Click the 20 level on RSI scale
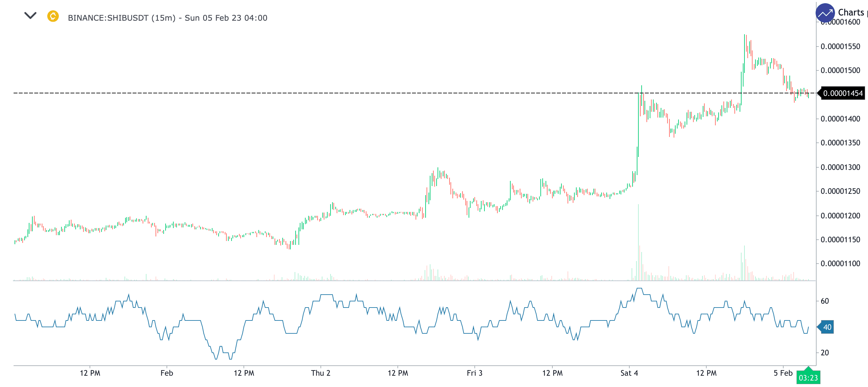 click(824, 353)
